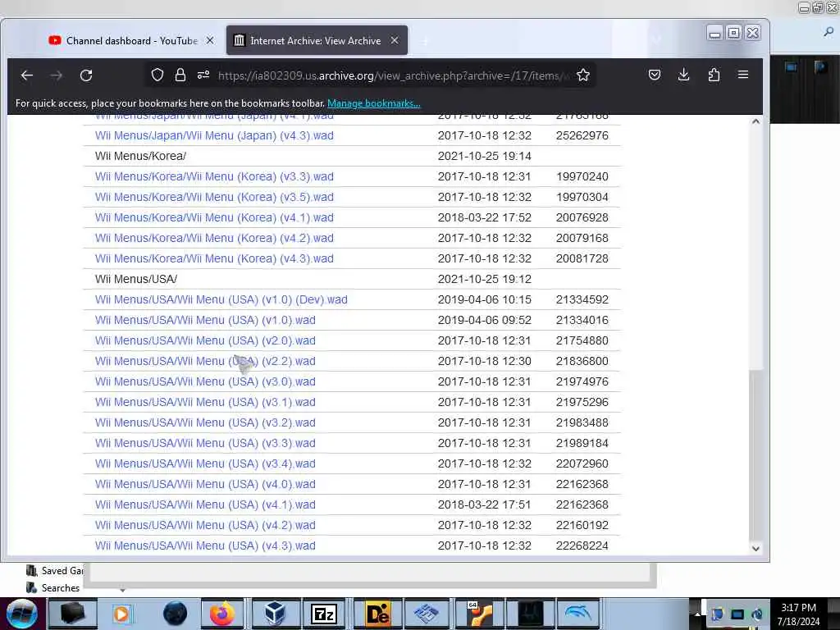This screenshot has width=840, height=630.
Task: Download Wii Menu (USA) (v4.3).wad
Action: pyautogui.click(x=205, y=546)
